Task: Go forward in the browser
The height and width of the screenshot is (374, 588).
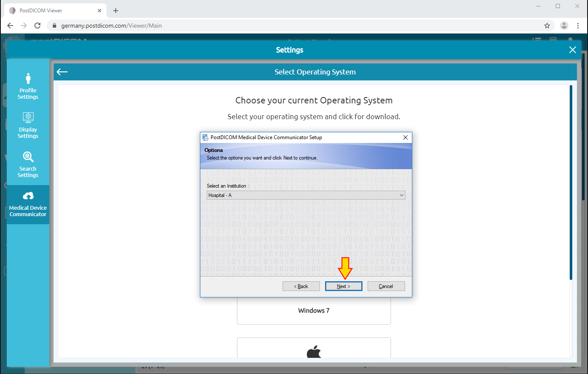Action: (x=24, y=26)
